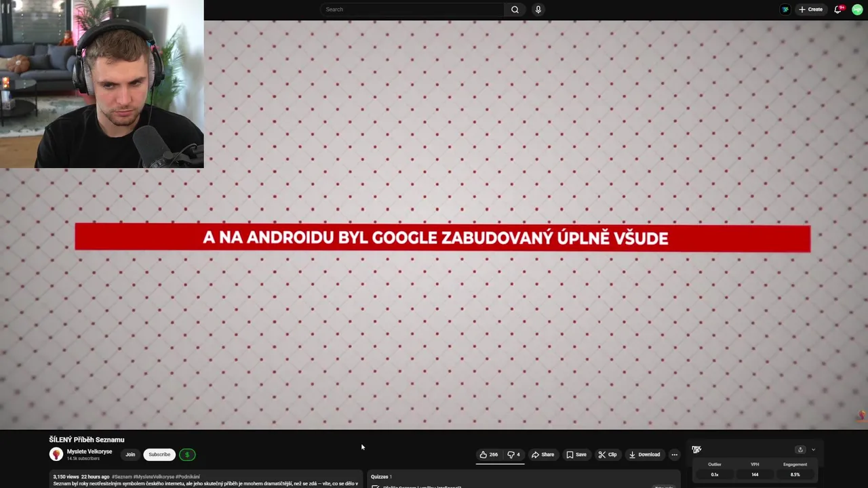This screenshot has height=488, width=868.
Task: Click the VPH 144 value
Action: (755, 474)
